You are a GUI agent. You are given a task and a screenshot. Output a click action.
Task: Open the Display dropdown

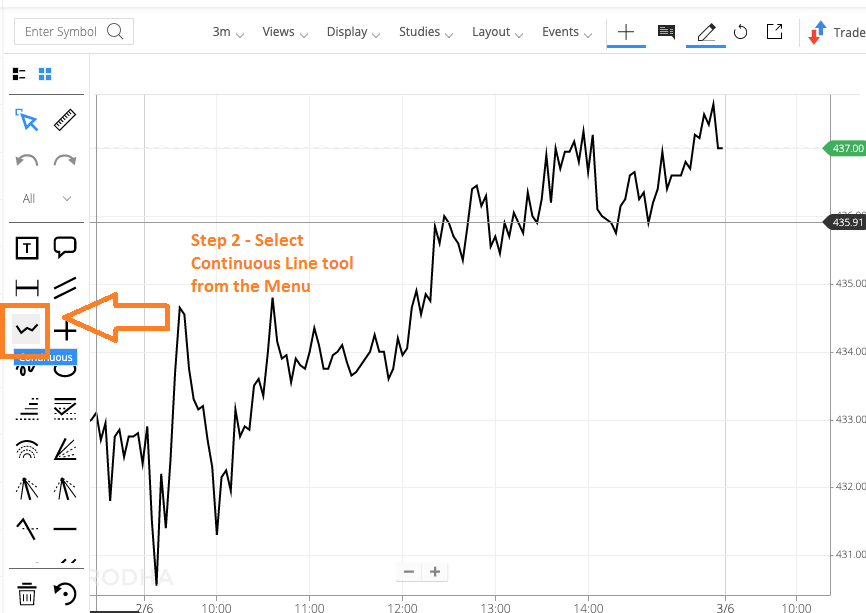(x=353, y=32)
